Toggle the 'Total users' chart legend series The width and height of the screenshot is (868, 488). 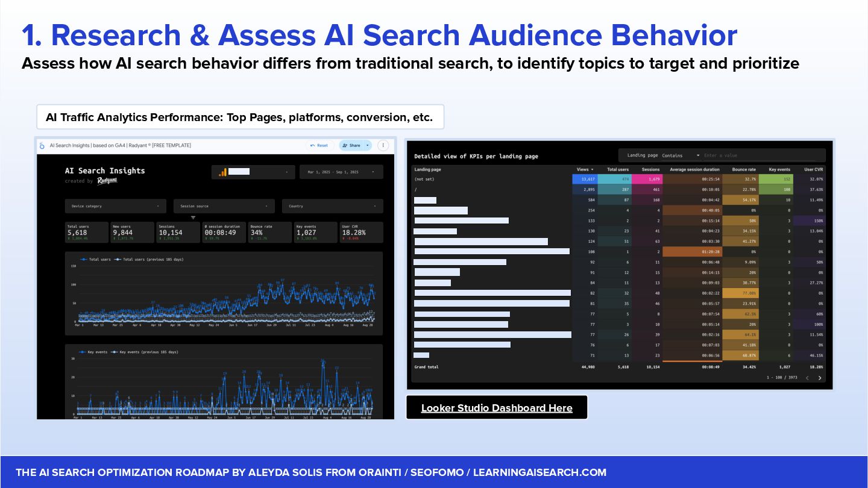pyautogui.click(x=96, y=259)
